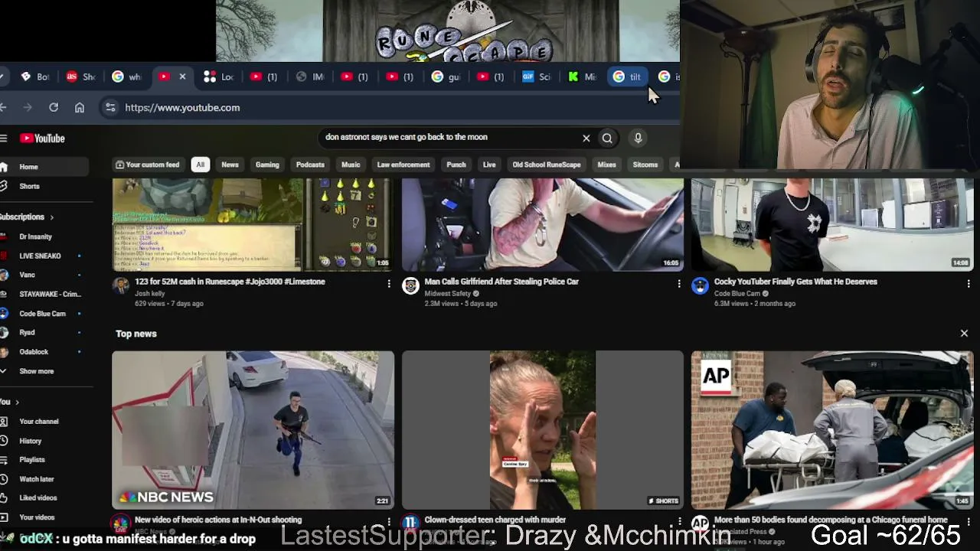Open 'Cocky YouTuber Finally Gets What He Deserves' title
980x551 pixels.
coord(795,282)
